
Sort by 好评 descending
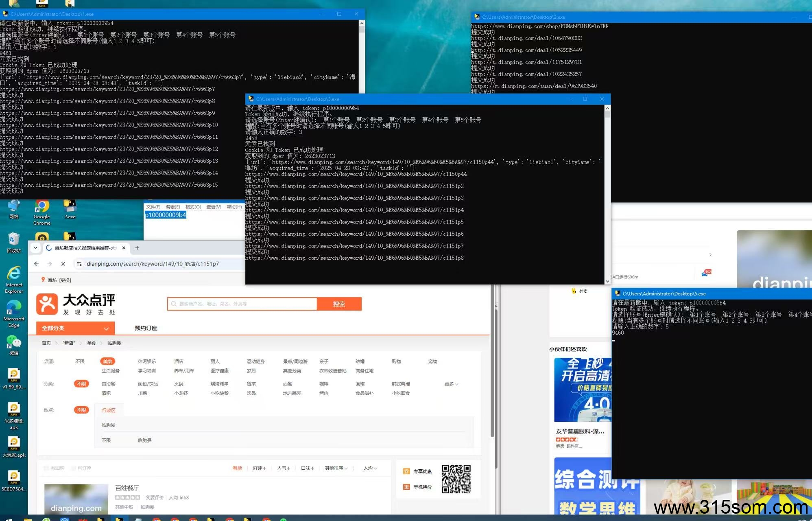[259, 468]
